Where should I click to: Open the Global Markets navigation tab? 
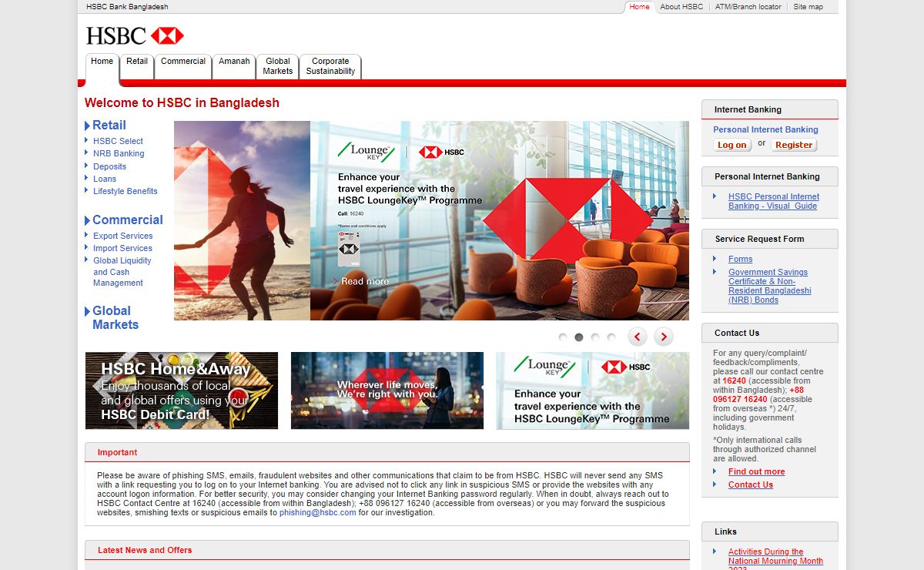[x=278, y=66]
